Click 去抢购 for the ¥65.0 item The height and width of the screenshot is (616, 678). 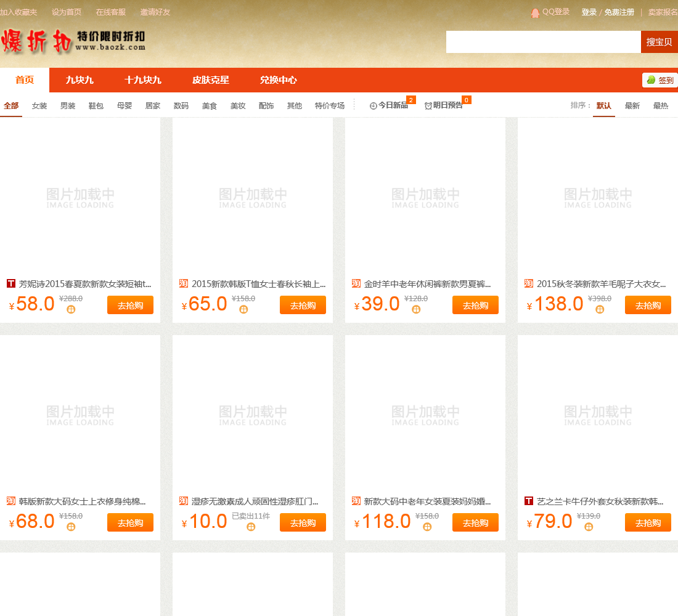coord(303,305)
